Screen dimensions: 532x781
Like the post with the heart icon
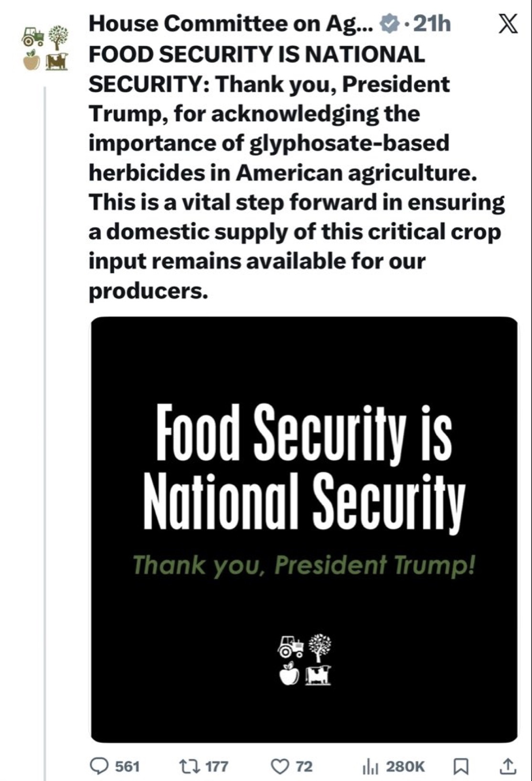click(278, 766)
